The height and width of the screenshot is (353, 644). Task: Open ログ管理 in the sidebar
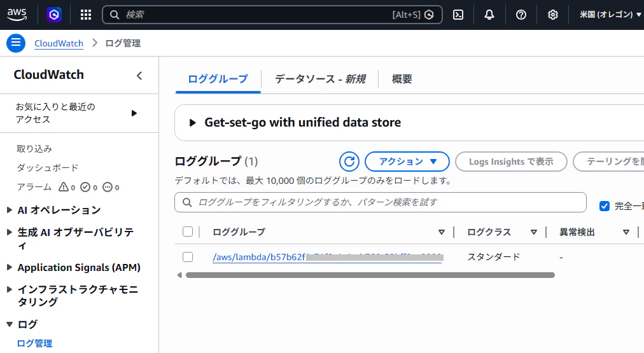click(34, 343)
